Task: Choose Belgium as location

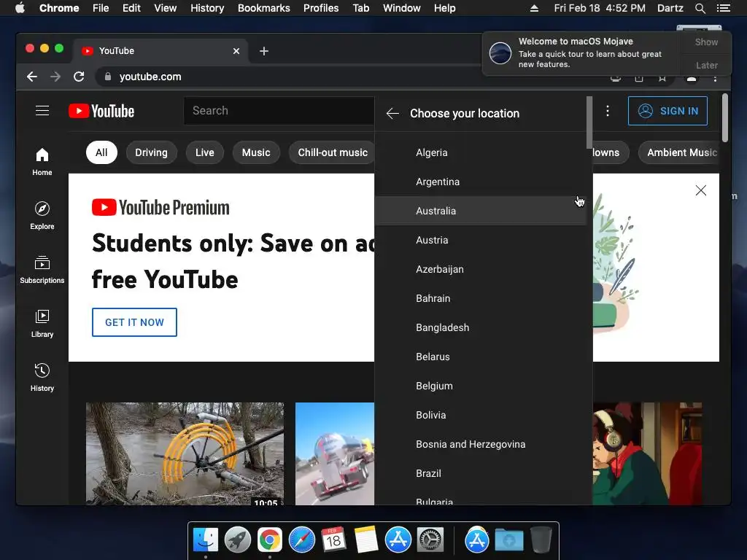Action: coord(481,386)
